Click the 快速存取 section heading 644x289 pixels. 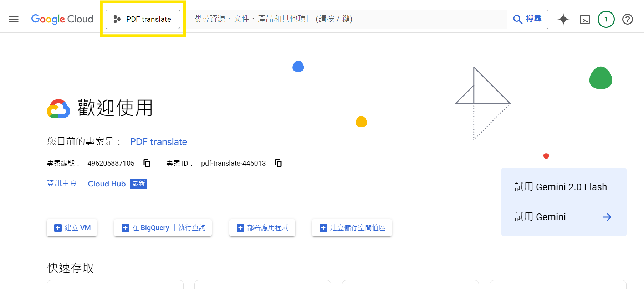coord(71,268)
